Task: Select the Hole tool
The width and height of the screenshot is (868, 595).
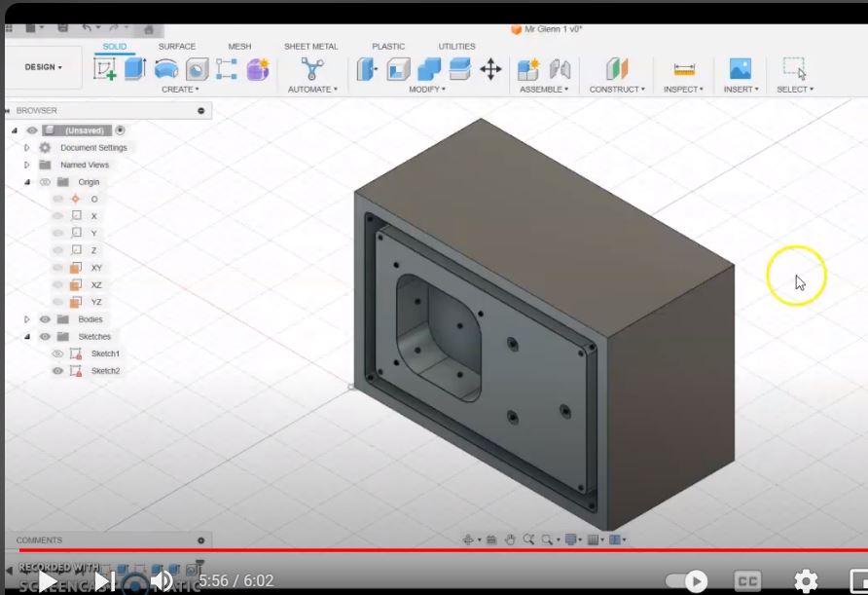Action: [x=197, y=69]
